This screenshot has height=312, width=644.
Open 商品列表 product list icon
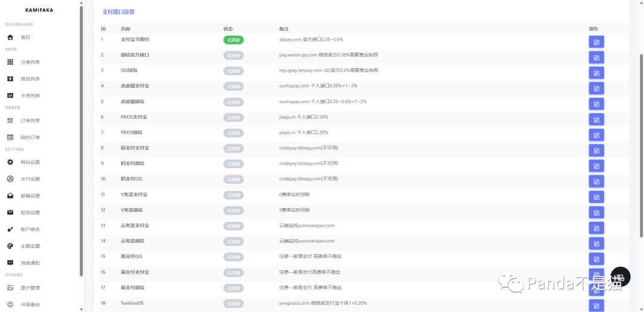(x=11, y=79)
